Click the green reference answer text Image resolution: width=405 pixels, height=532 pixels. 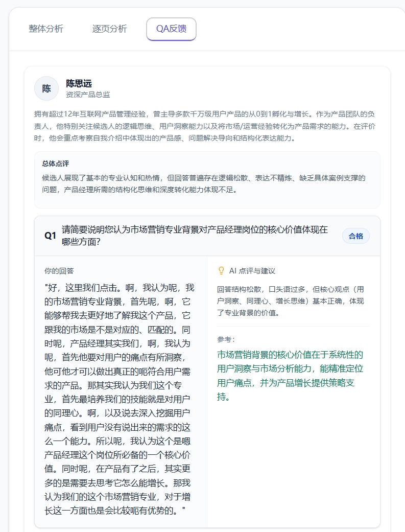click(290, 376)
